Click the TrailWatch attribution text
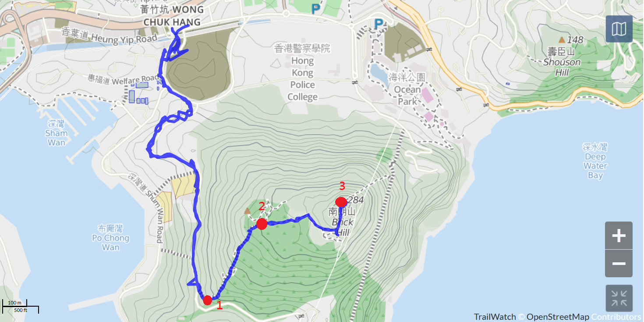The height and width of the screenshot is (322, 644). tap(495, 317)
